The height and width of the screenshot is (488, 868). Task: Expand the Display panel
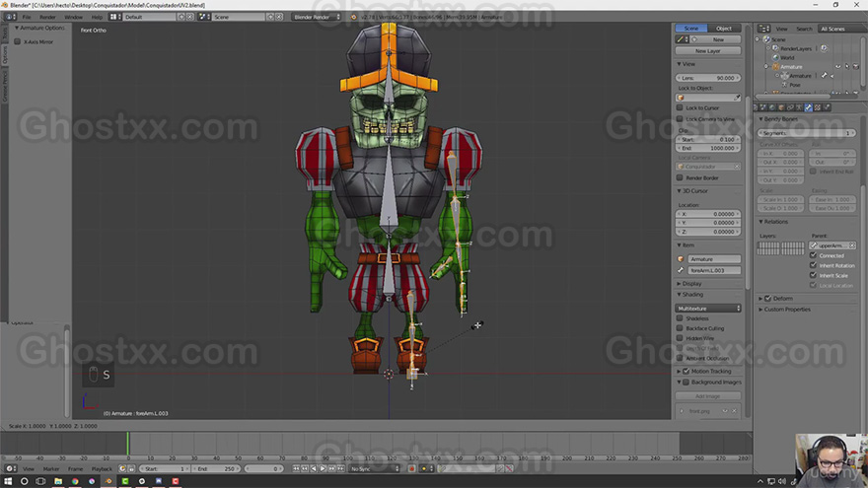click(680, 283)
